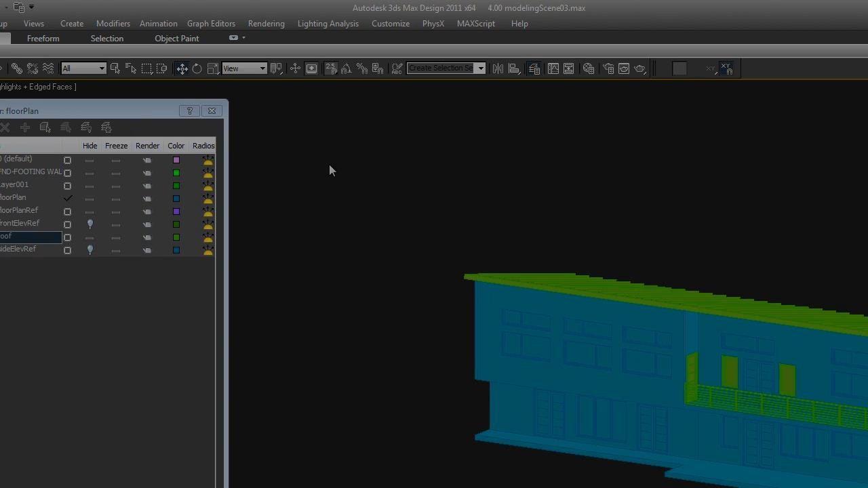This screenshot has height=488, width=868.
Task: Click Use Pivot Point Center button
Action: point(276,68)
